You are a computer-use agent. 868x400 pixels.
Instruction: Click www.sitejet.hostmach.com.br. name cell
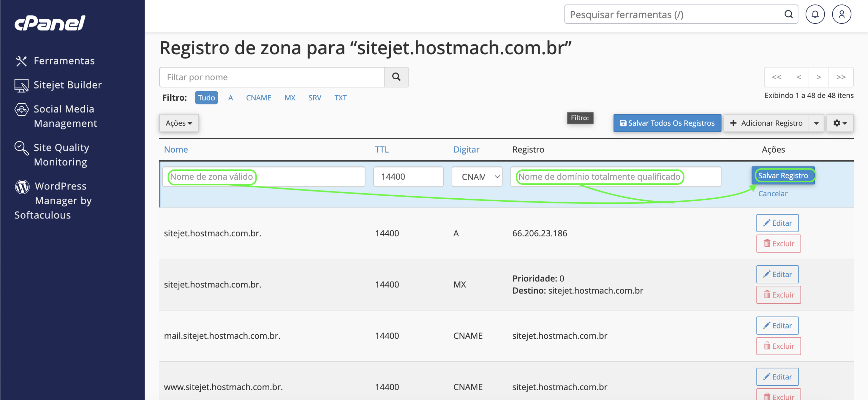pos(223,387)
